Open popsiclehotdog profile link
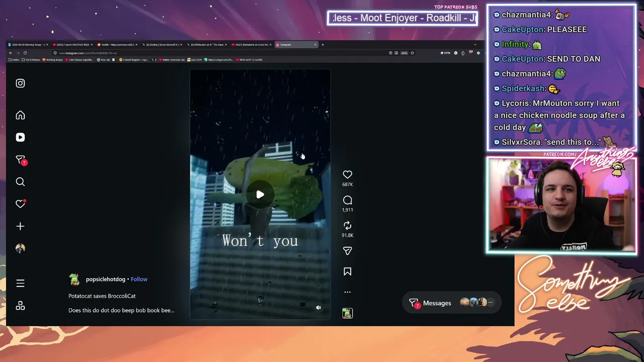This screenshot has height=362, width=644. pyautogui.click(x=106, y=279)
